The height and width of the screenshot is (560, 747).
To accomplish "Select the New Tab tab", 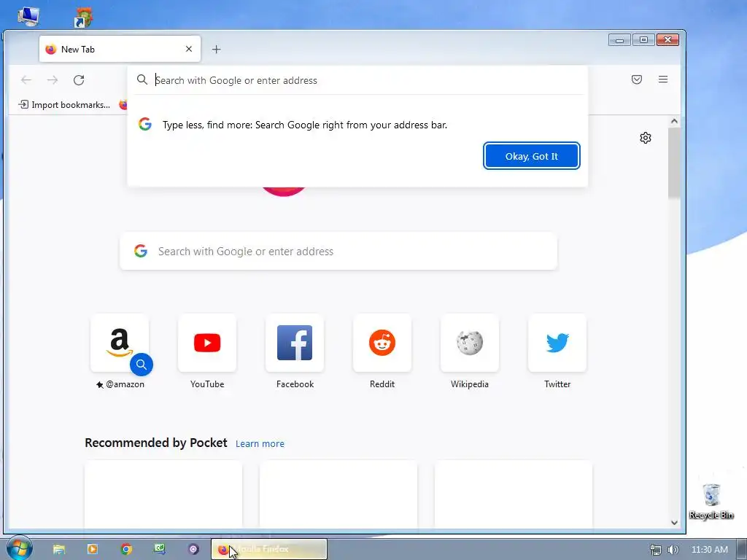I will pyautogui.click(x=120, y=49).
